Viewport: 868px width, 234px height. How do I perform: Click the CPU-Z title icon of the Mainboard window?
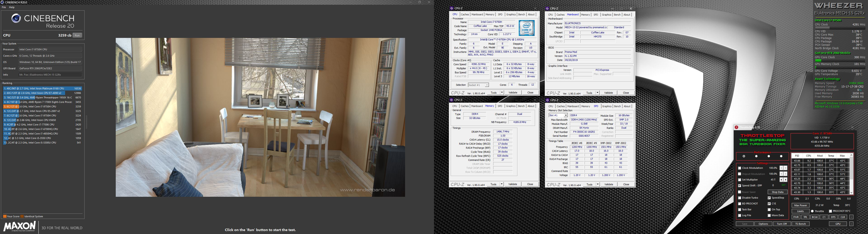[547, 8]
